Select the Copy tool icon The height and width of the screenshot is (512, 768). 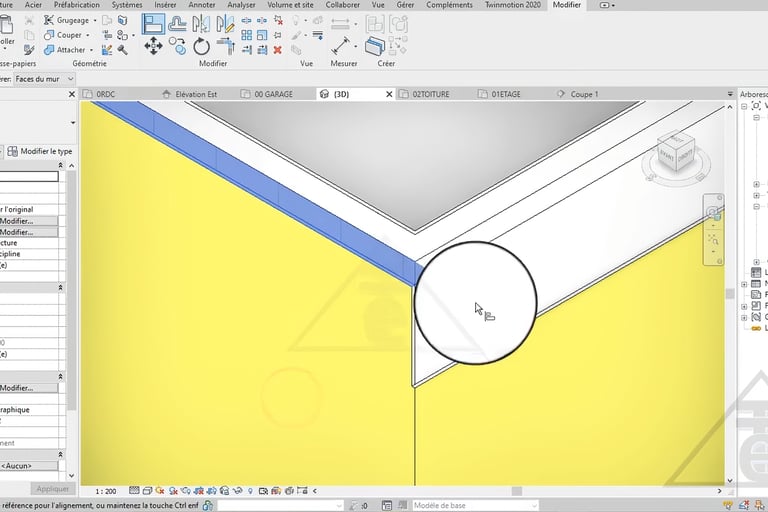point(177,46)
